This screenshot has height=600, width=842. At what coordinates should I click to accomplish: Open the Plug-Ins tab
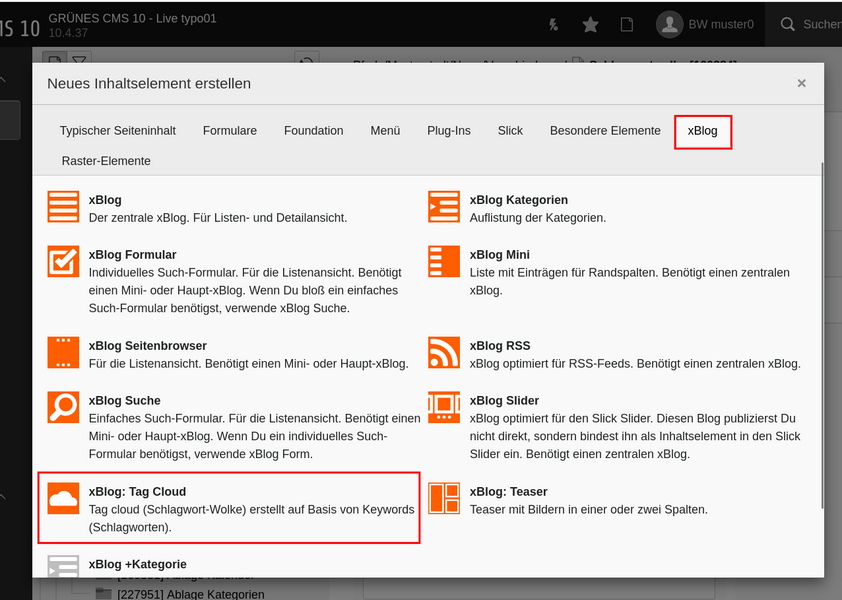[449, 131]
